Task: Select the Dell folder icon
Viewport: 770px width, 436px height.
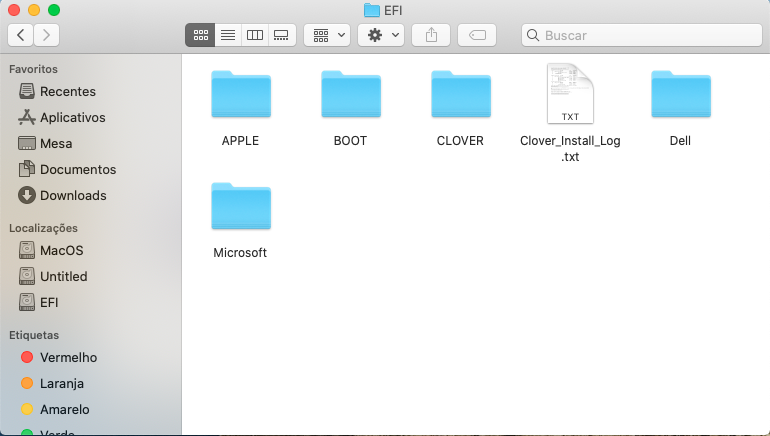Action: (681, 94)
